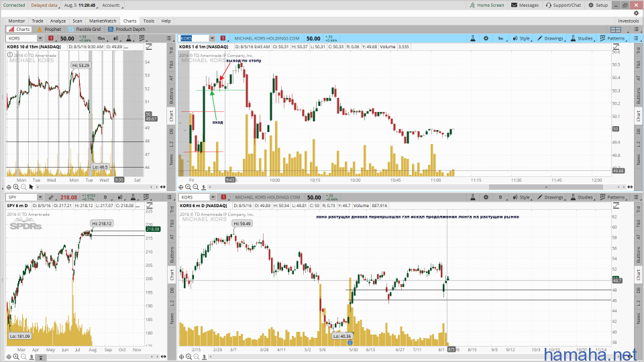Open the Setup menu
This screenshot has height=362, width=644.
pyautogui.click(x=598, y=5)
